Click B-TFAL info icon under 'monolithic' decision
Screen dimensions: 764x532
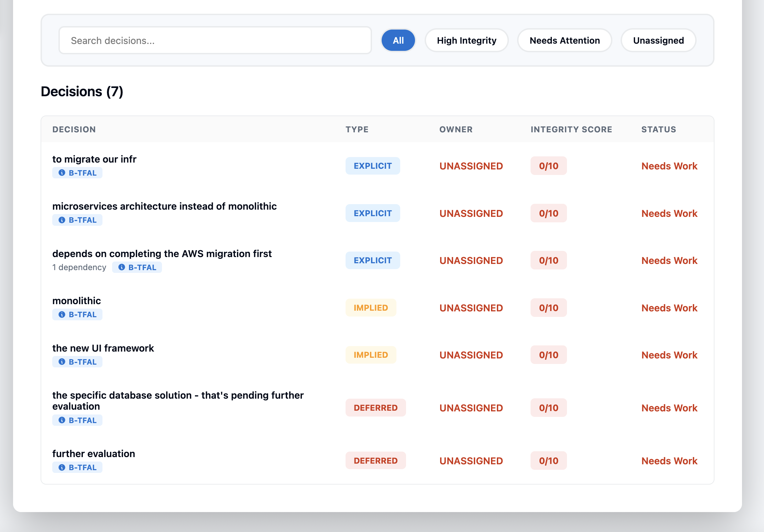pyautogui.click(x=62, y=314)
